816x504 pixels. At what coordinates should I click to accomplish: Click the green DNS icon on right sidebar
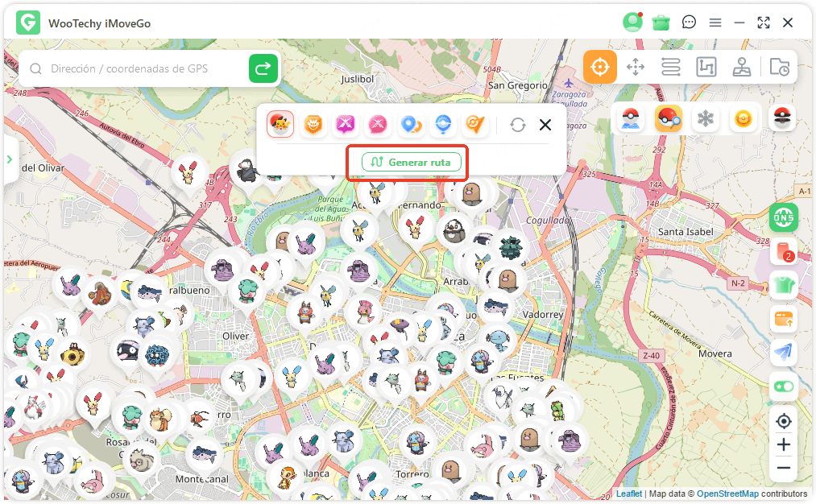783,217
